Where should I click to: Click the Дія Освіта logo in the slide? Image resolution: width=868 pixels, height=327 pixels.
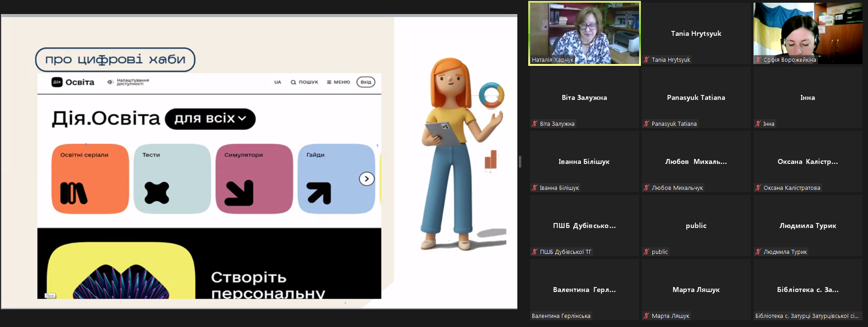tap(73, 82)
